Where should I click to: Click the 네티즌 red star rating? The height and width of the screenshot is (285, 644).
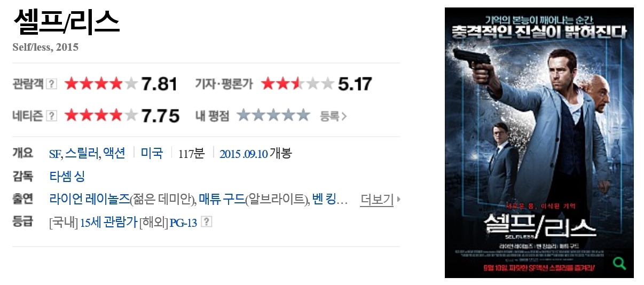point(101,115)
